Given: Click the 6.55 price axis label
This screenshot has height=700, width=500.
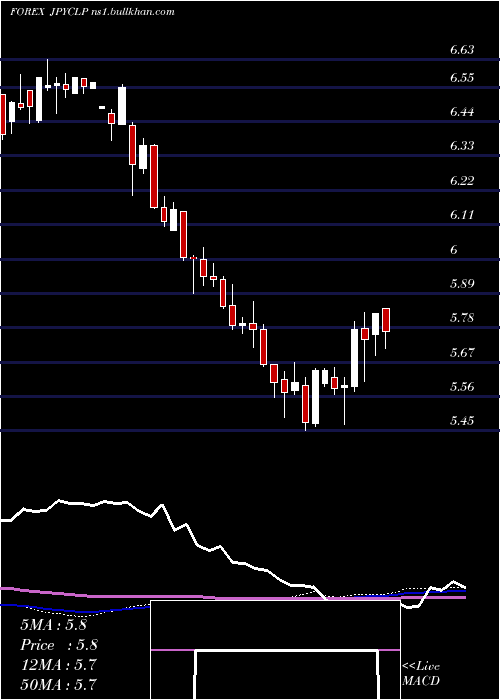Looking at the screenshot, I should click(x=462, y=78).
